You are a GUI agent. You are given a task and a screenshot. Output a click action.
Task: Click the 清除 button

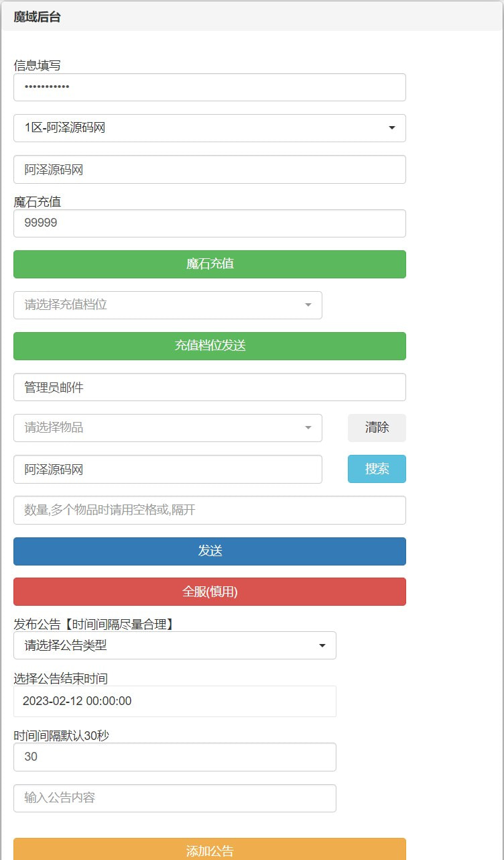click(x=377, y=428)
